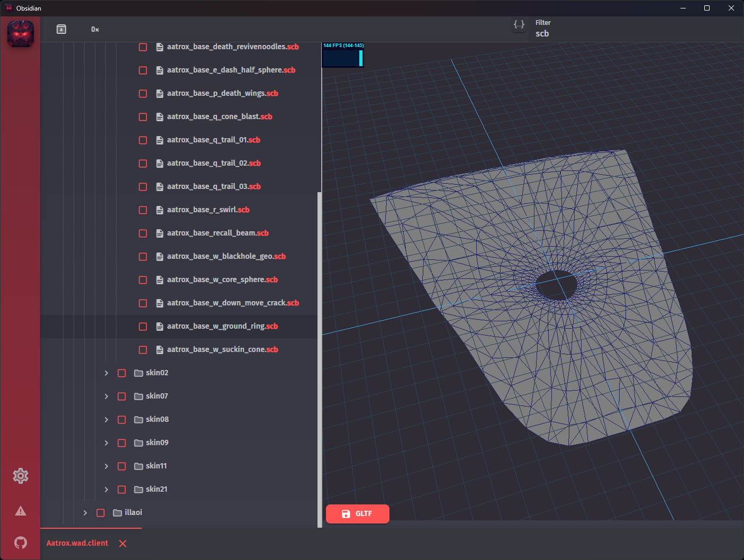The width and height of the screenshot is (744, 560).
Task: Click folder icon of illaoi
Action: pos(117,513)
